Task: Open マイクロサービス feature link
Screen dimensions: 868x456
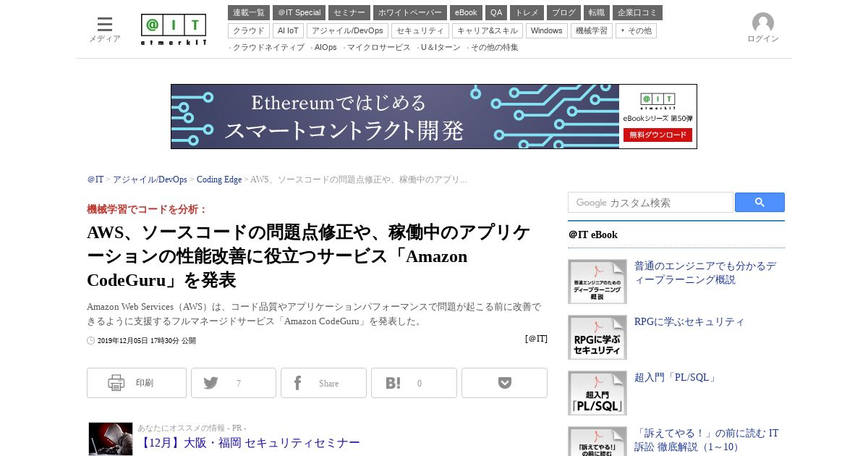Action: [x=379, y=47]
